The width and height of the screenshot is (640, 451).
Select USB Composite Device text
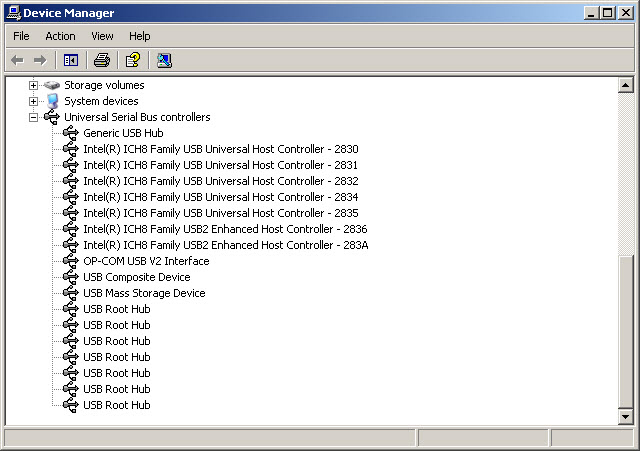[137, 277]
